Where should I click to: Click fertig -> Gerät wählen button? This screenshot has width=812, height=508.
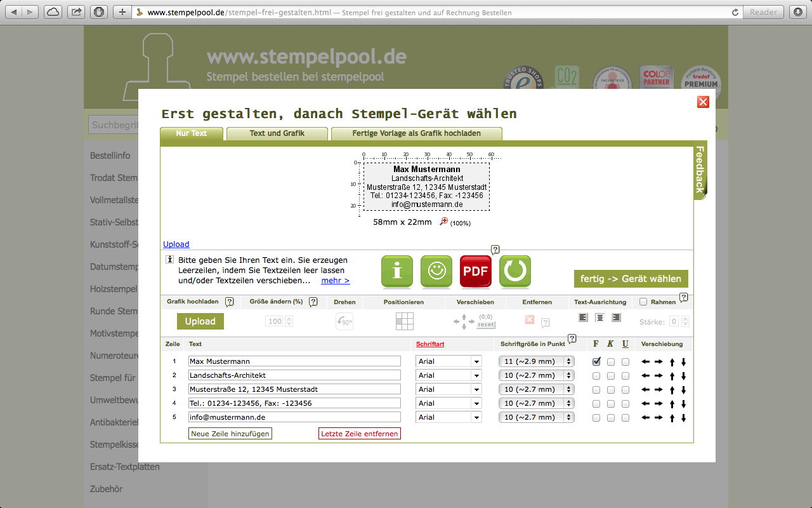(631, 279)
